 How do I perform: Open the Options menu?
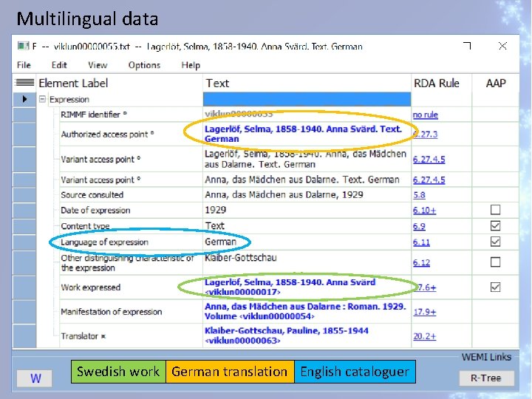click(144, 65)
